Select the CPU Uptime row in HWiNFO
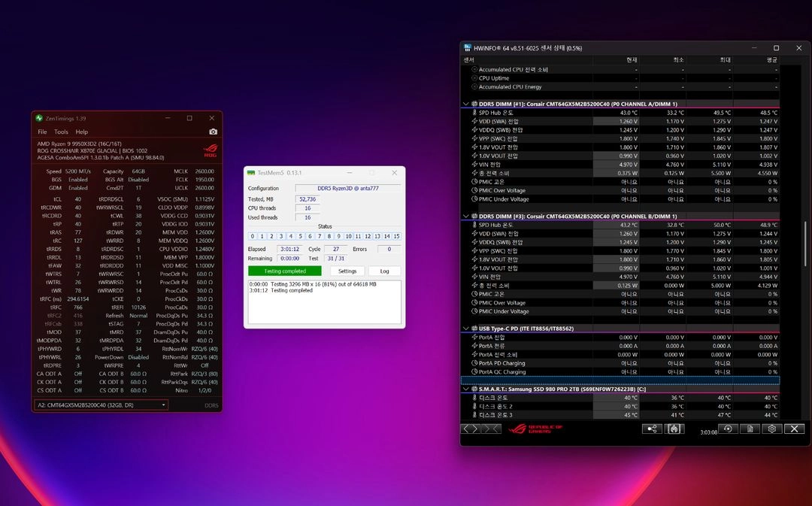 coord(620,78)
